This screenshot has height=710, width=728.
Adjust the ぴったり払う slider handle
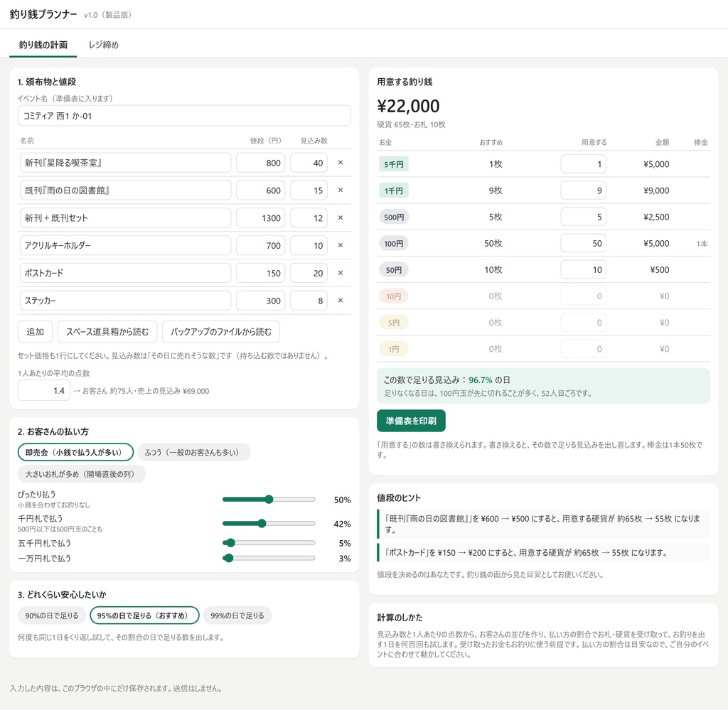tap(269, 500)
